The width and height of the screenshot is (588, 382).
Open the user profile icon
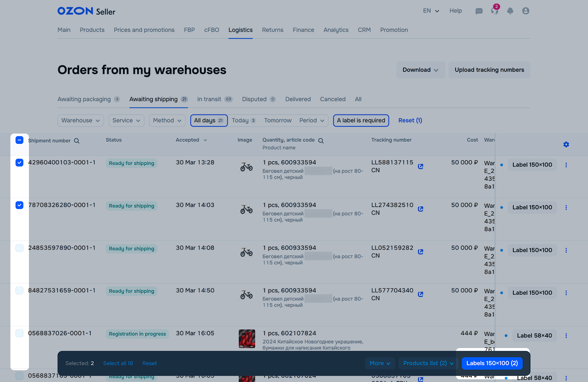[x=526, y=11]
